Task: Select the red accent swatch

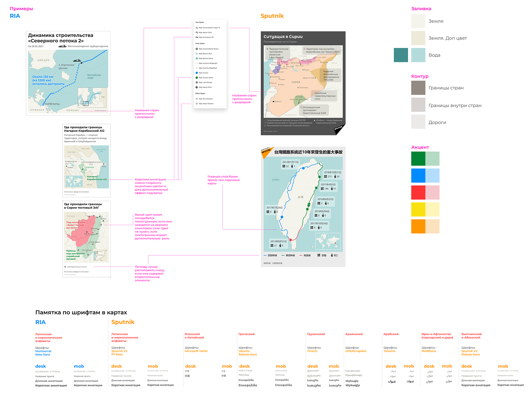Action: click(418, 192)
